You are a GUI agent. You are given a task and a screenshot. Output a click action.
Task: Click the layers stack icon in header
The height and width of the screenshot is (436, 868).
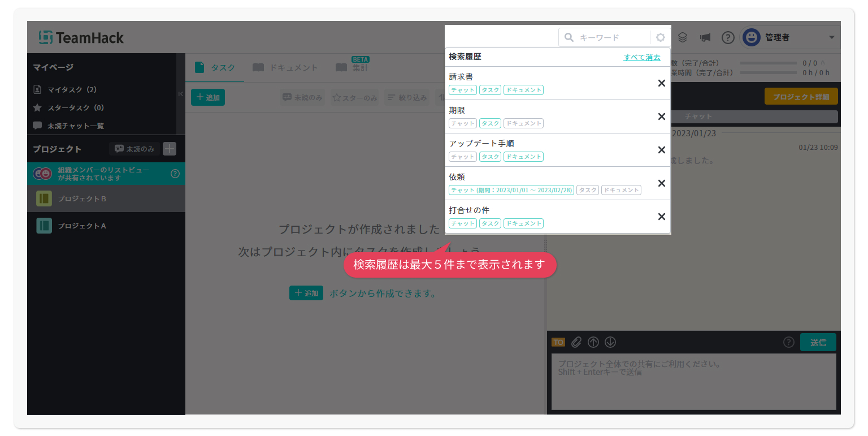point(683,38)
